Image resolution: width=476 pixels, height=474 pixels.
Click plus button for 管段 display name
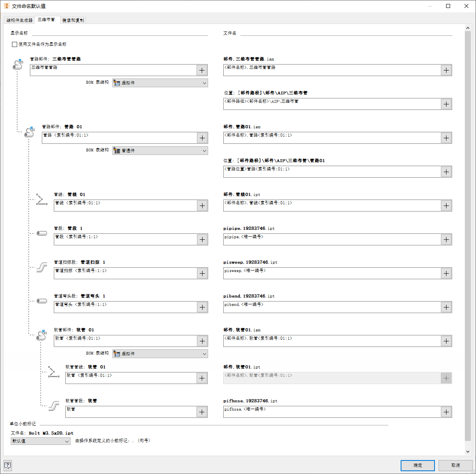click(202, 239)
